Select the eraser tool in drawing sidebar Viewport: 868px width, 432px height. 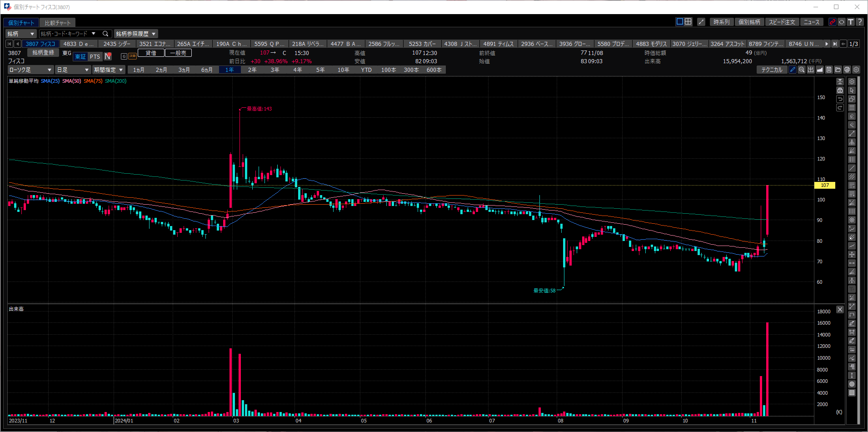pos(852,116)
